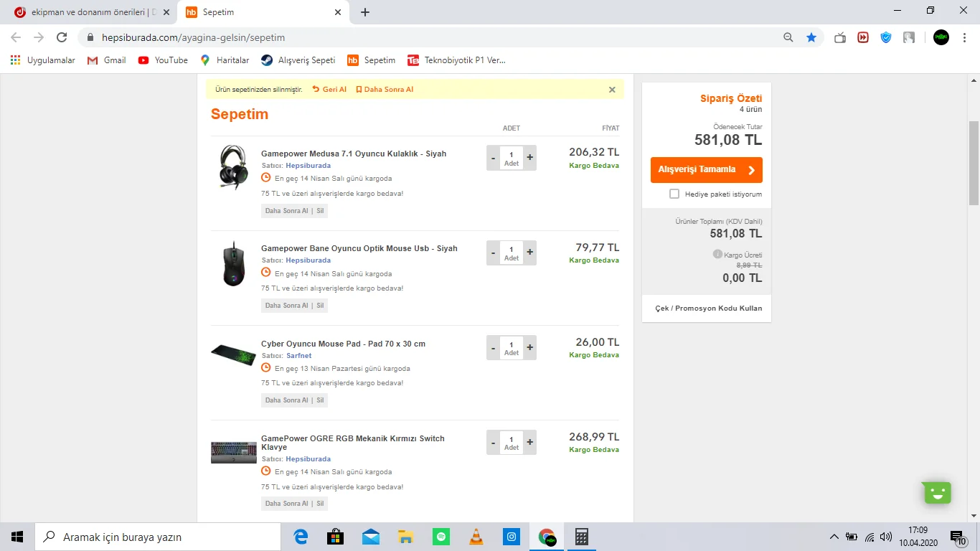Open Spotify from the taskbar

point(441,537)
